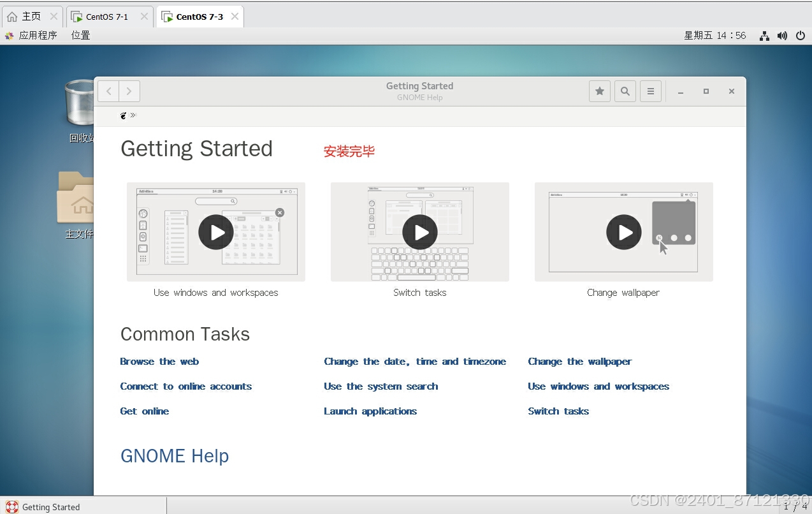This screenshot has width=812, height=514.
Task: Go back using the left arrow button
Action: point(108,91)
